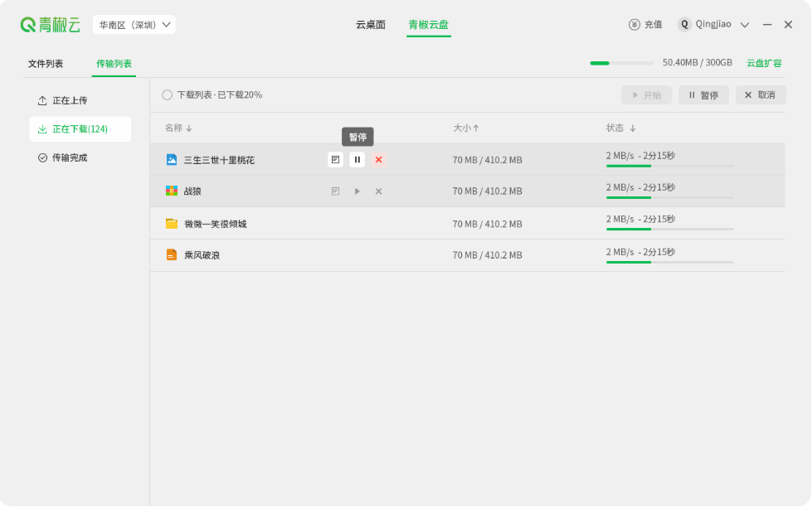Viewport: 812px width, 508px height.
Task: Resume the 战狼 download
Action: point(357,191)
